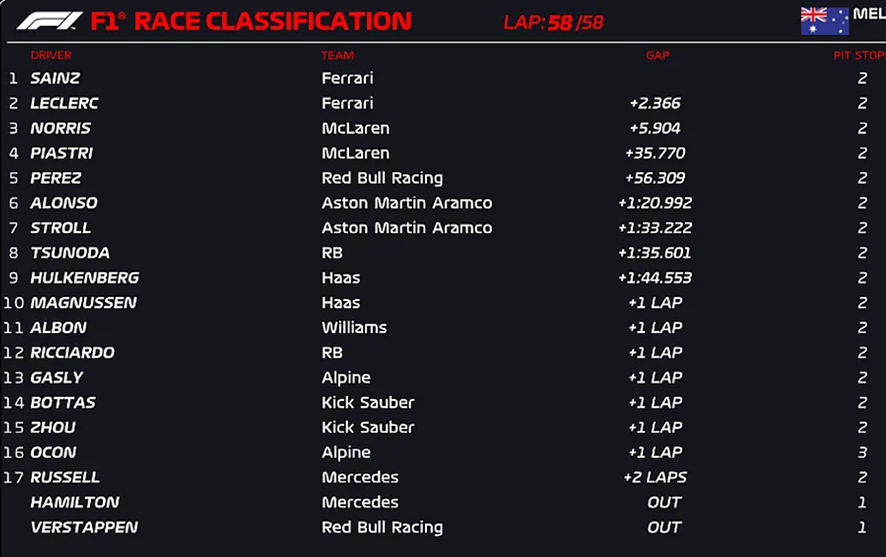The width and height of the screenshot is (886, 557).
Task: Click TSUNODA's gap +1:35.601
Action: click(x=655, y=253)
